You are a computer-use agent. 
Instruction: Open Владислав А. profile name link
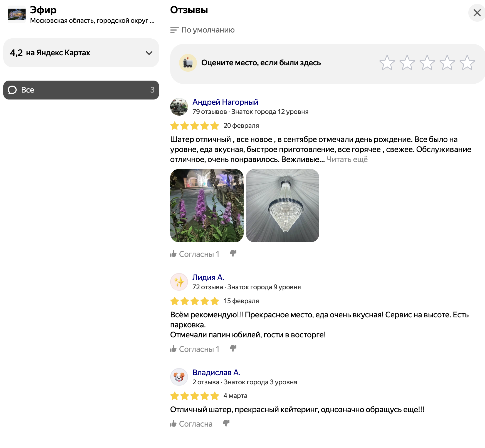[216, 372]
